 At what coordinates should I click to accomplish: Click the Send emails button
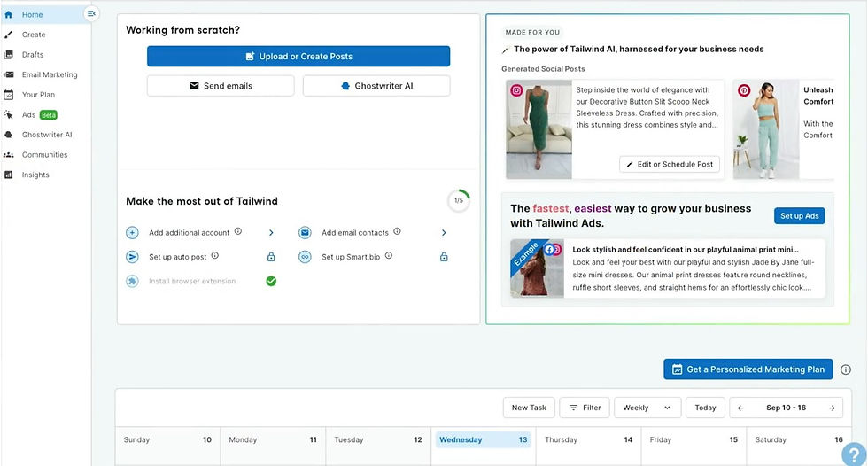[221, 86]
